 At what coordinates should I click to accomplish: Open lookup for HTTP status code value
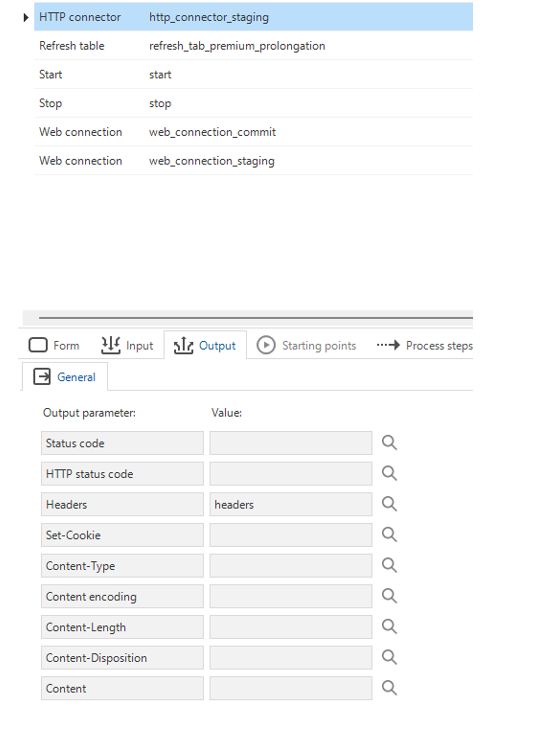(389, 474)
